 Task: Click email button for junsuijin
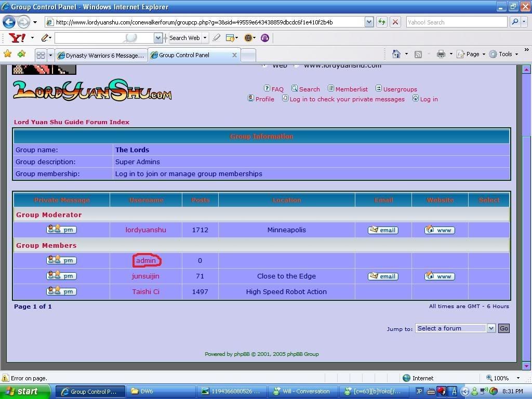tap(383, 276)
